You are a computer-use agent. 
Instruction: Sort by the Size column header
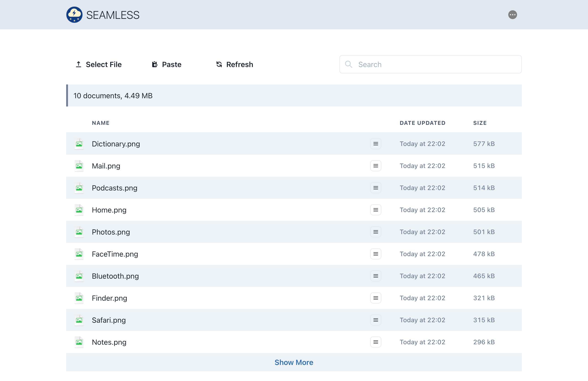[480, 123]
